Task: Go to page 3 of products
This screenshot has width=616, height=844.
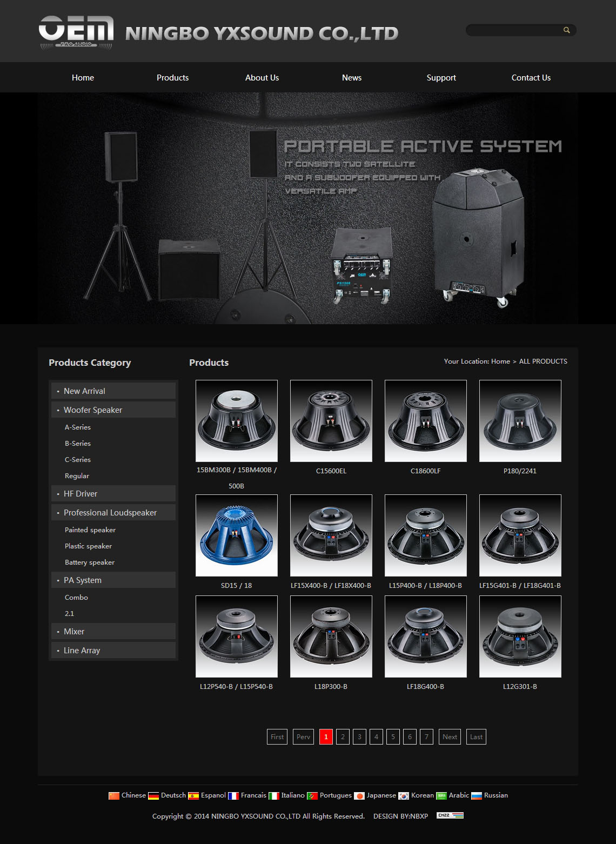Action: pyautogui.click(x=359, y=736)
